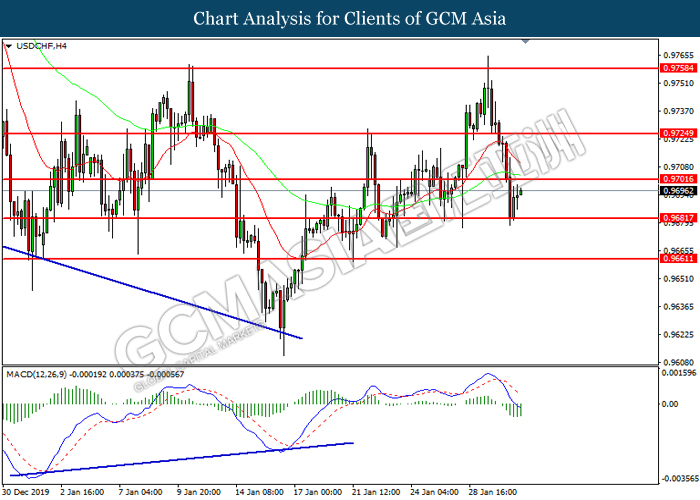Screen dimensions: 700x500
Task: Select the blue descending trendline on price chart
Action: [x=153, y=292]
